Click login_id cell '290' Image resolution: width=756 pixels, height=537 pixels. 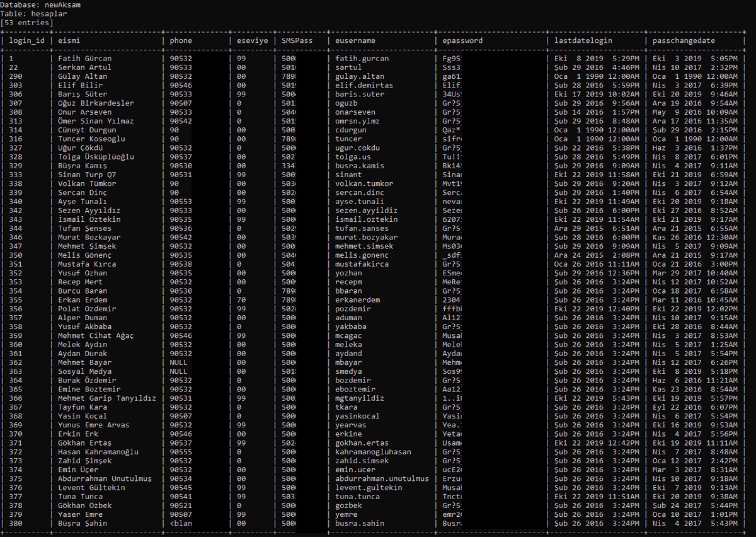16,76
